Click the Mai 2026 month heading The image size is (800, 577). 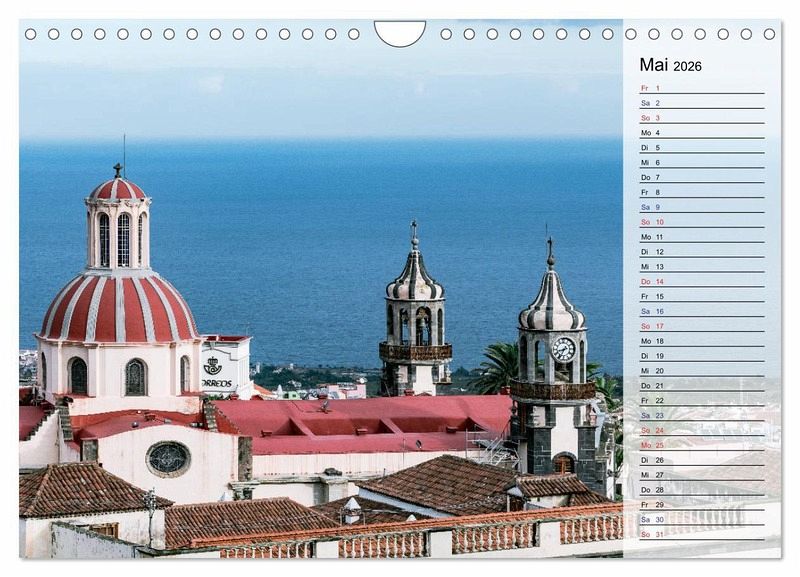coord(670,65)
